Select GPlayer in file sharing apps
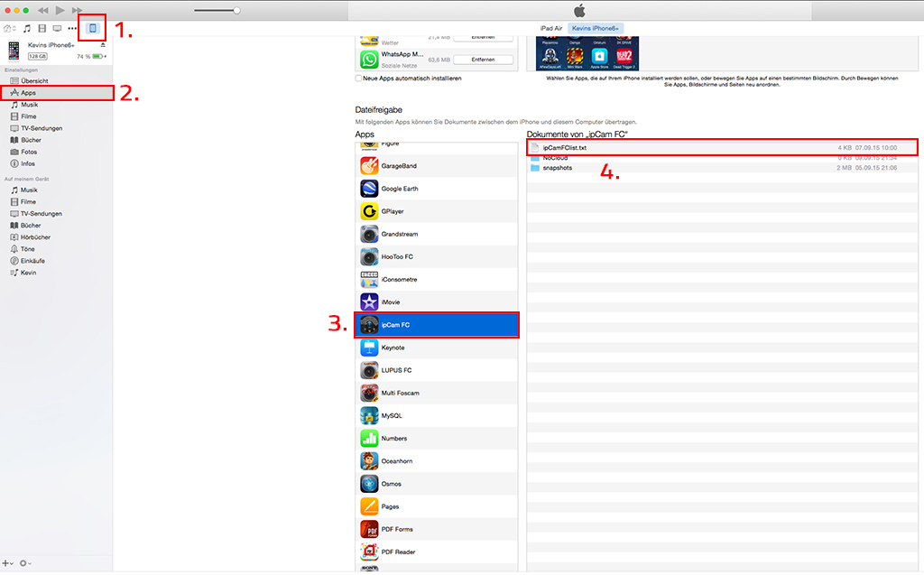The width and height of the screenshot is (924, 575). pyautogui.click(x=437, y=211)
